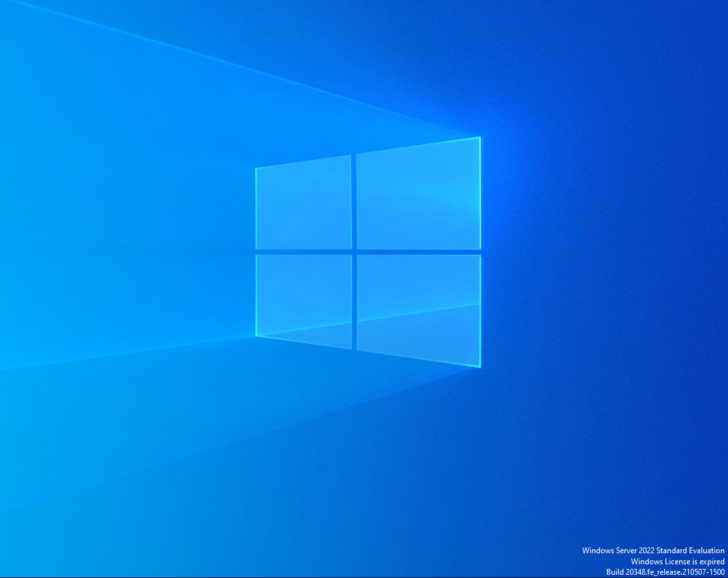728x578 pixels.
Task: Select the "Windows Server 2022 Standard Evaluation" watermark text
Action: [653, 551]
